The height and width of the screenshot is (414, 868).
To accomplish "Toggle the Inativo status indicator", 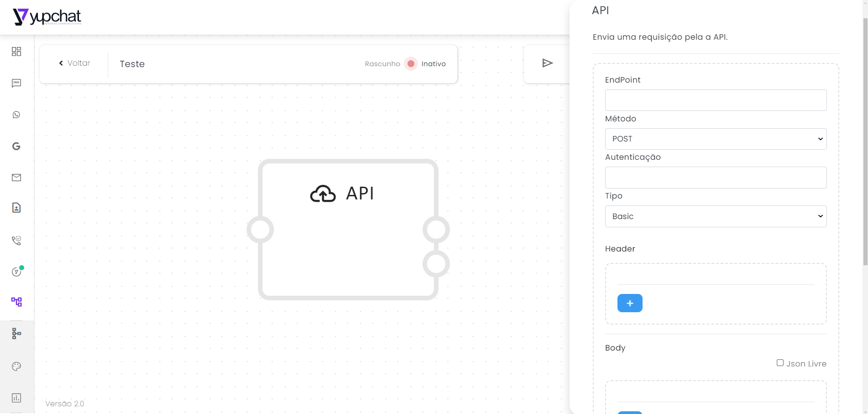I will (x=411, y=64).
